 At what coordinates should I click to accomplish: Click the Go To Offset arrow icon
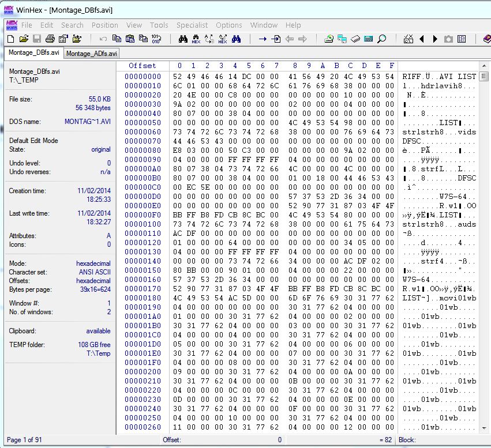pyautogui.click(x=263, y=39)
